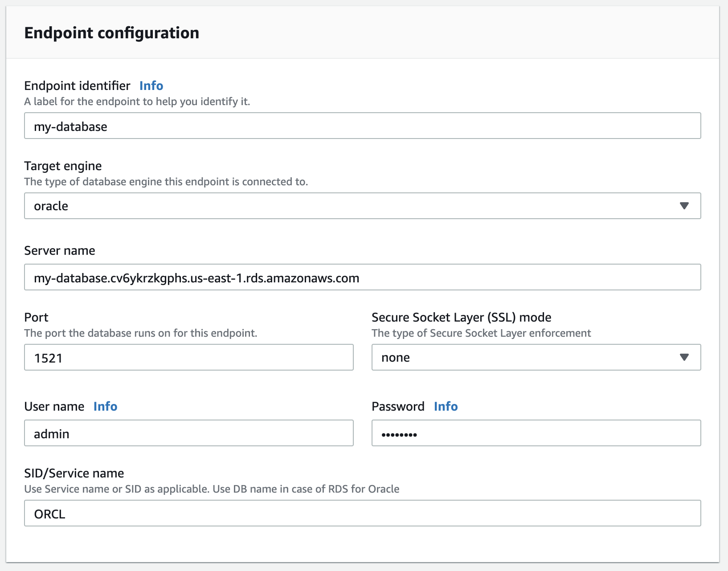Click the my-database identifier value

tap(70, 126)
